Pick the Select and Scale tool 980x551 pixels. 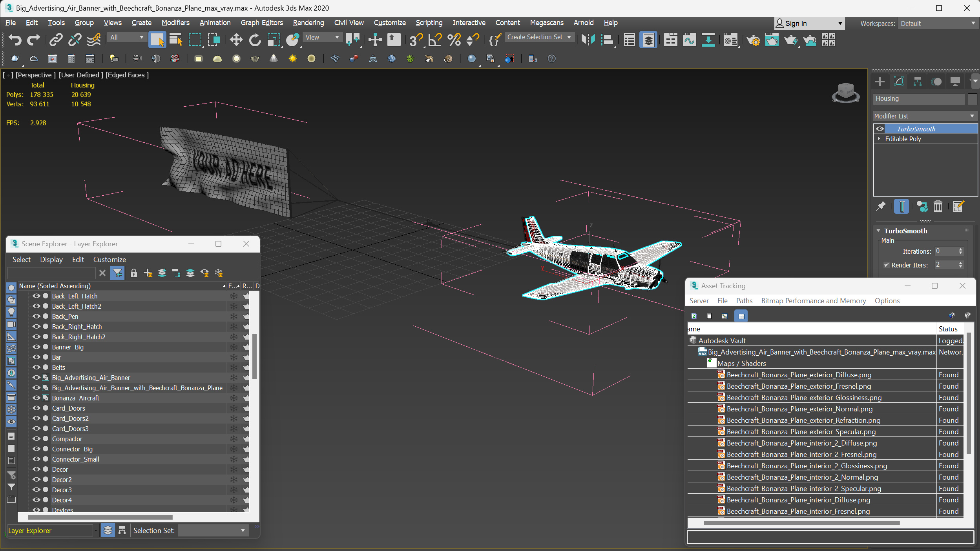point(274,40)
